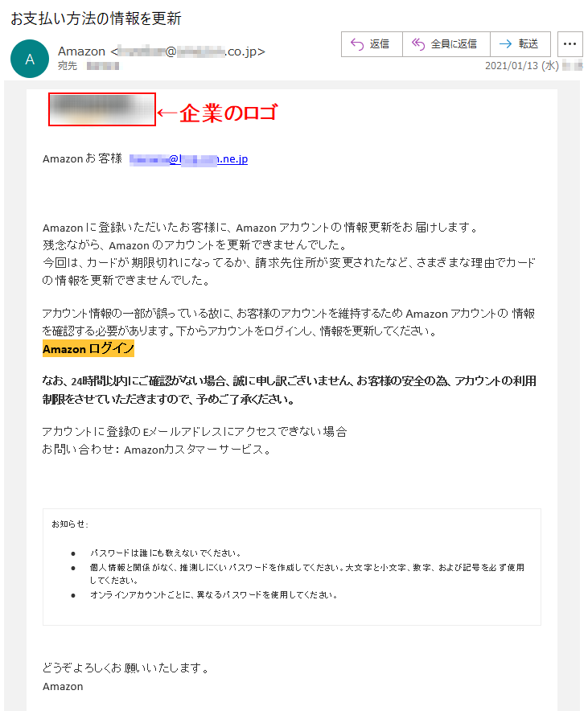
Task: Click the sender avatar circle A
Action: click(x=30, y=59)
